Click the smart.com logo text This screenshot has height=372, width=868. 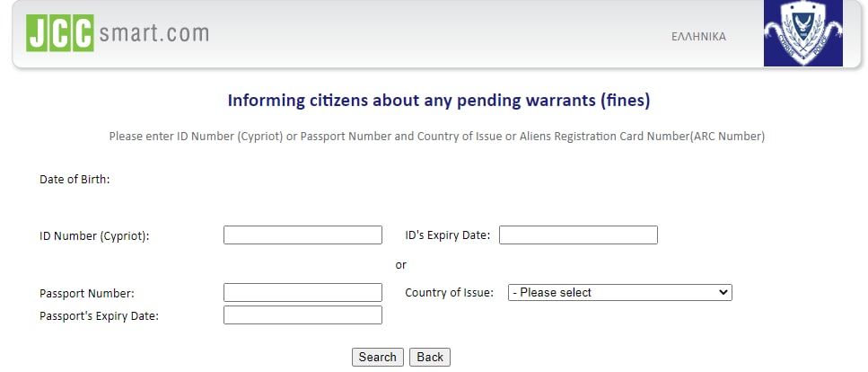click(x=153, y=34)
